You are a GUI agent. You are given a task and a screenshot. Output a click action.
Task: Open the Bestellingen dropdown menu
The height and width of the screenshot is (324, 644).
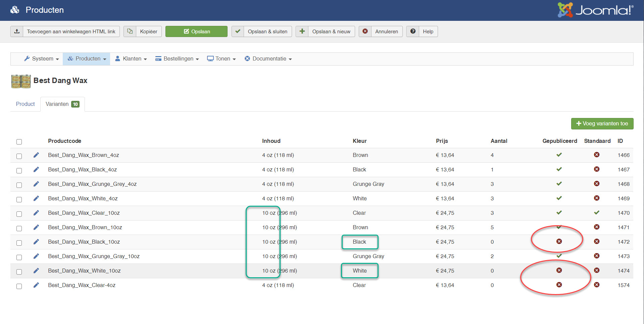click(177, 59)
